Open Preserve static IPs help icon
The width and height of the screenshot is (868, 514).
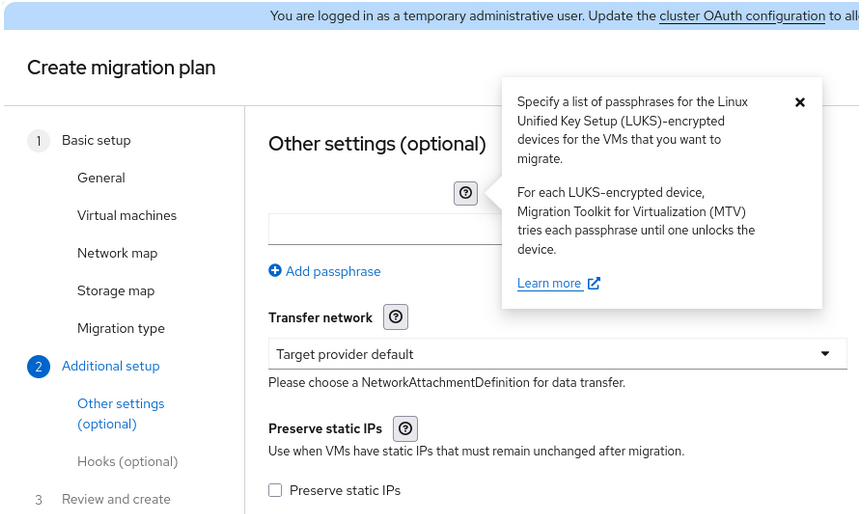pos(405,429)
